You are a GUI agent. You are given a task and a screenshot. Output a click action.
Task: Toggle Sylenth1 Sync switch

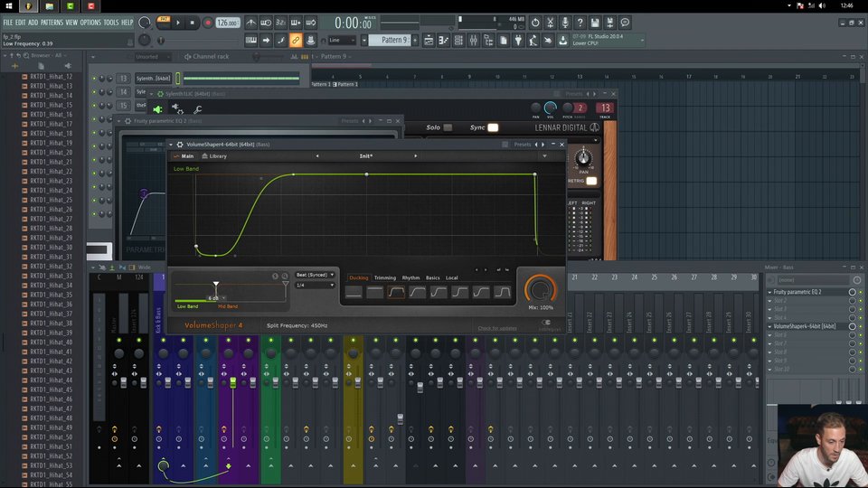492,127
